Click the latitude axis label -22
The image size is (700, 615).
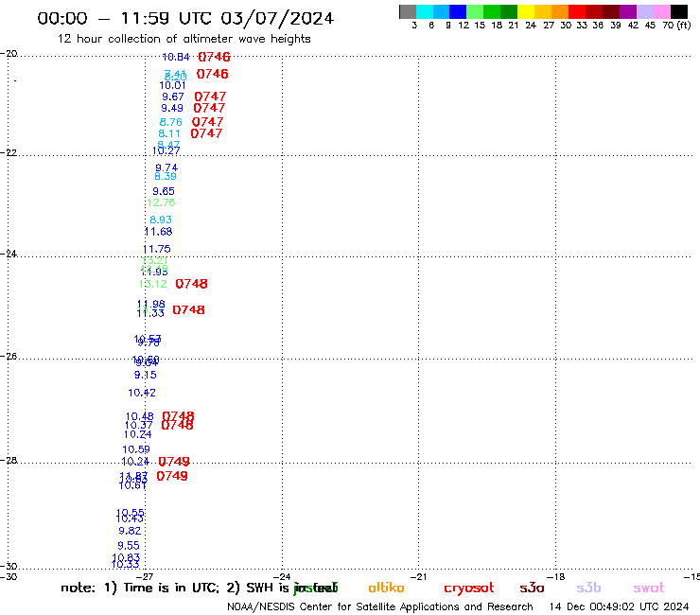click(9, 152)
